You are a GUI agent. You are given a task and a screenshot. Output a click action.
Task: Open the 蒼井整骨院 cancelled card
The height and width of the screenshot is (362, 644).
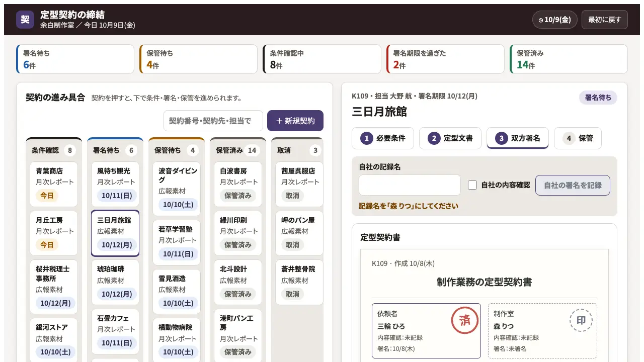coord(299,283)
